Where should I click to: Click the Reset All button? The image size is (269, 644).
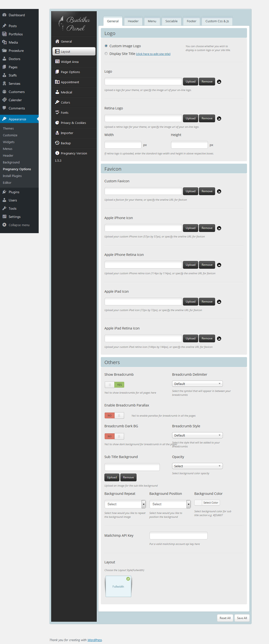[225, 618]
